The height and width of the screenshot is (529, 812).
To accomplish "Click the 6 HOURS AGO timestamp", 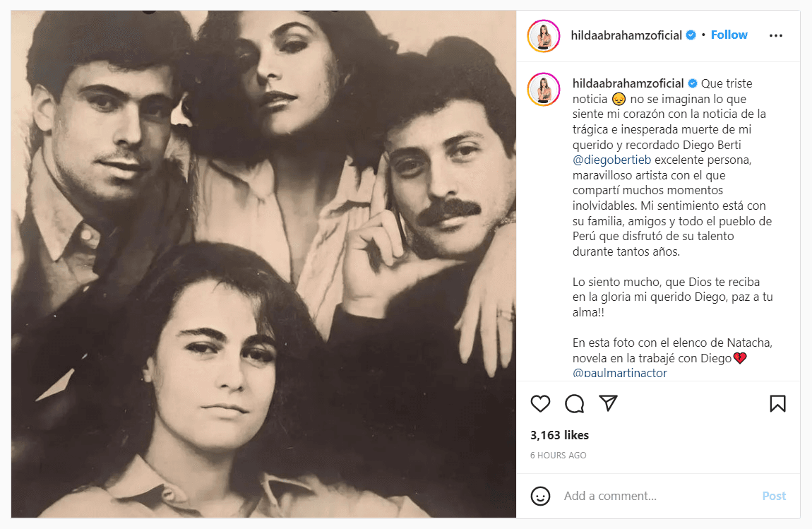I will 558,455.
